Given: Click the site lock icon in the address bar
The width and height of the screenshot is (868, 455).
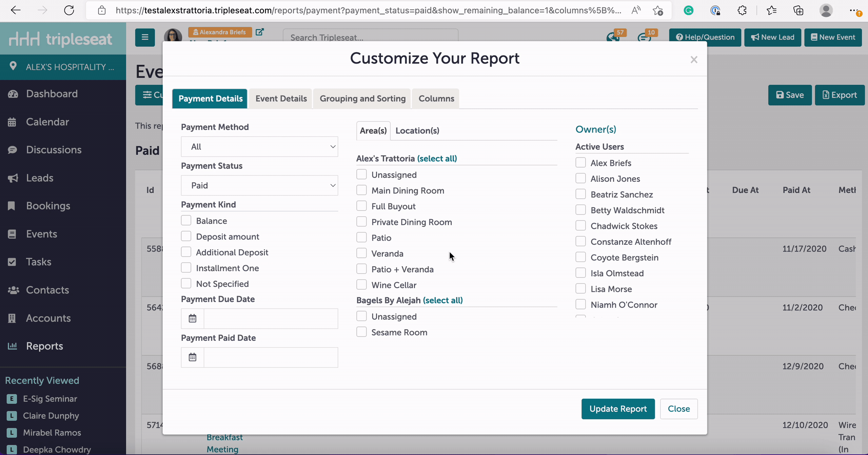Looking at the screenshot, I should tap(102, 11).
